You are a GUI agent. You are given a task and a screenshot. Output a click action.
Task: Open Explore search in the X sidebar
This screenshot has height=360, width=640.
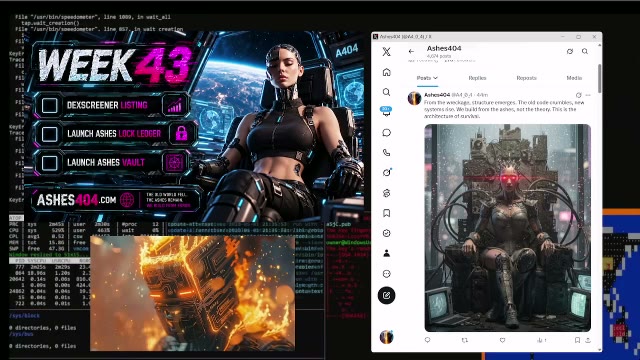[x=386, y=92]
